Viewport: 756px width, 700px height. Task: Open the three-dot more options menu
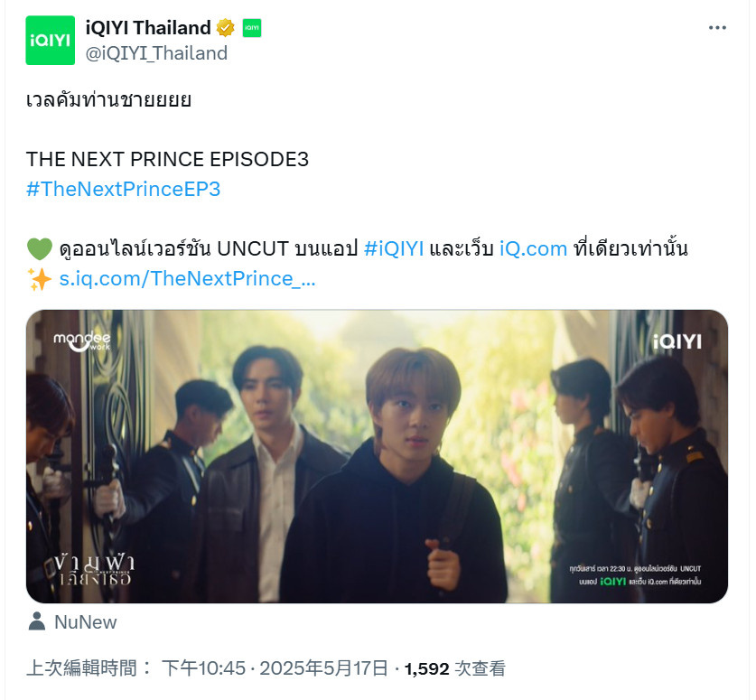pyautogui.click(x=717, y=28)
